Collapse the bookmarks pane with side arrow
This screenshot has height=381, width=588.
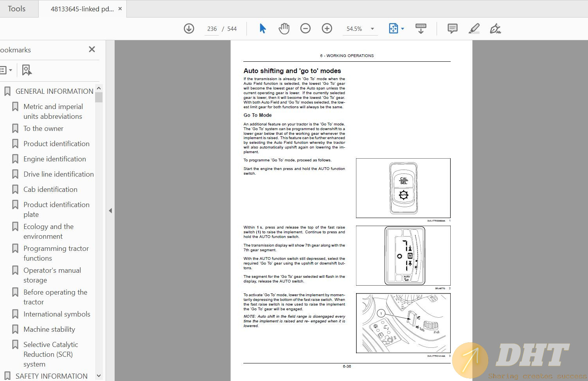(110, 211)
